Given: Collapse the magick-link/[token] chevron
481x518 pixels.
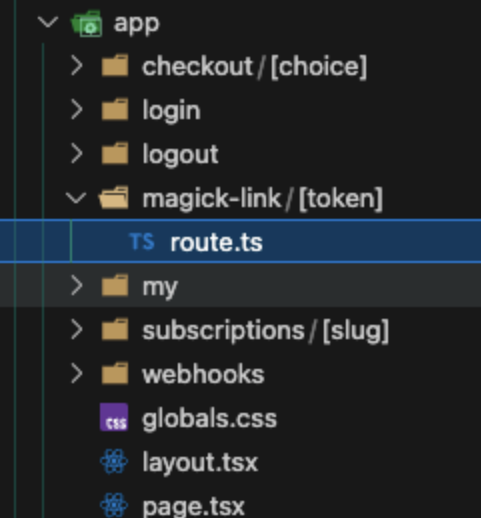Looking at the screenshot, I should coord(76,198).
